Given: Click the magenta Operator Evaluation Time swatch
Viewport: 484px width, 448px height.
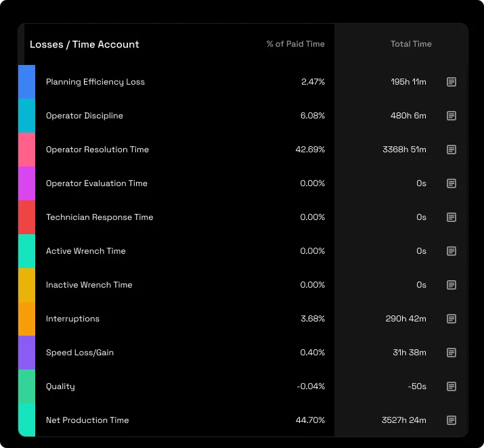Looking at the screenshot, I should point(26,183).
